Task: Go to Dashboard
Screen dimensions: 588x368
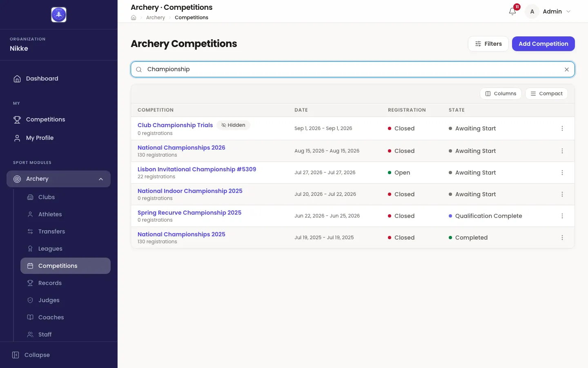Action: 58,79
